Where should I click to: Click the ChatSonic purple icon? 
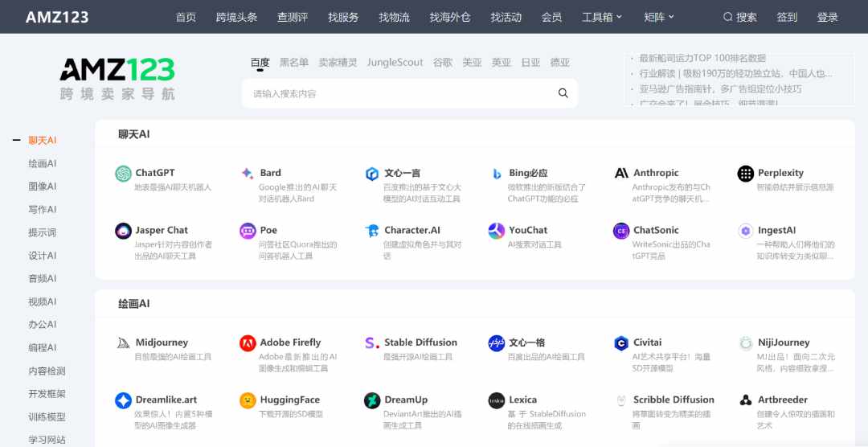(621, 231)
